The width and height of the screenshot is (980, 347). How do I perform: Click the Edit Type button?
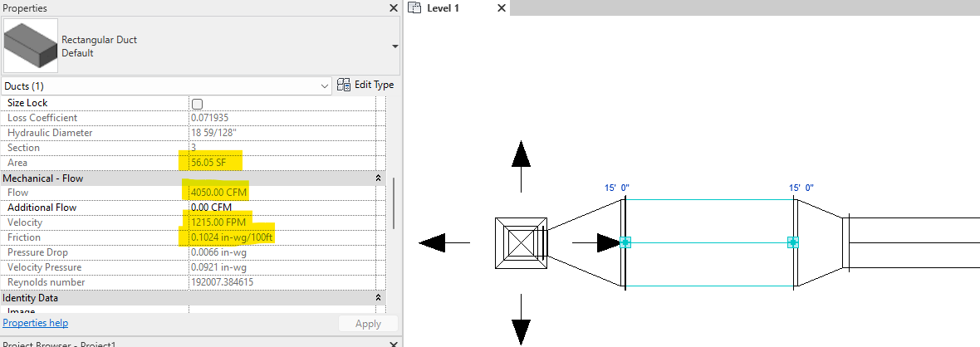point(365,85)
